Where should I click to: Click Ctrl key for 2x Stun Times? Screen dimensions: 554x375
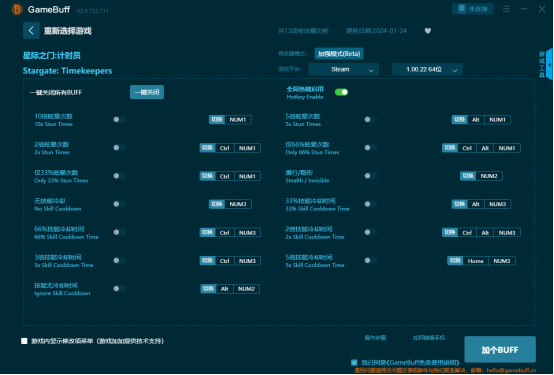click(225, 148)
